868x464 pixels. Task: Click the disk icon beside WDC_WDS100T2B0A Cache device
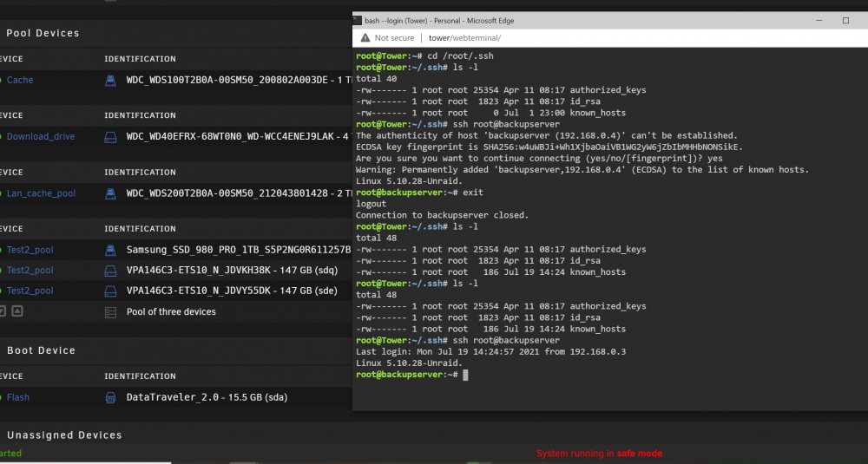(x=111, y=80)
